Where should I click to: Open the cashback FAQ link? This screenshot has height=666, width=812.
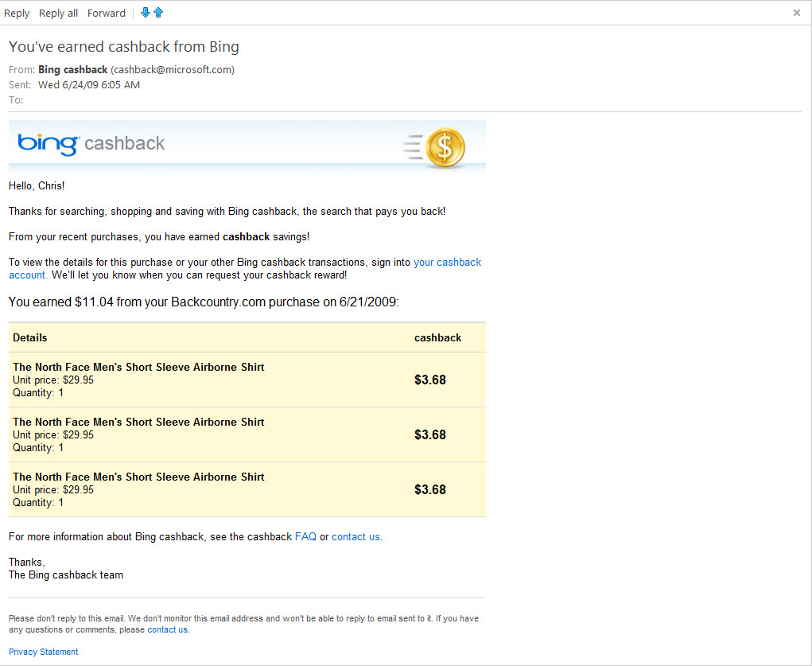click(305, 537)
